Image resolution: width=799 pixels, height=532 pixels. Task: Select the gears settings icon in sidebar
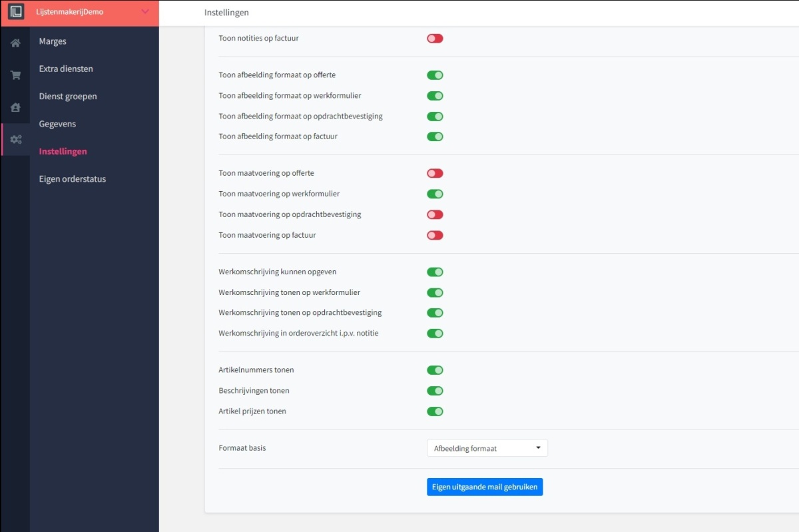coord(15,139)
